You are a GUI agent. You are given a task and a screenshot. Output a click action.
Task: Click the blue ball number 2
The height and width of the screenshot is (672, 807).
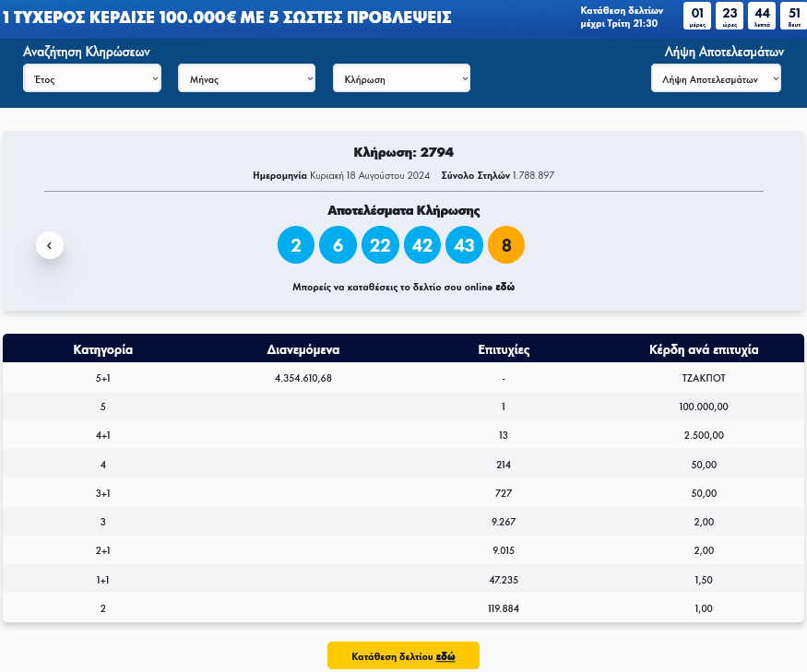296,245
